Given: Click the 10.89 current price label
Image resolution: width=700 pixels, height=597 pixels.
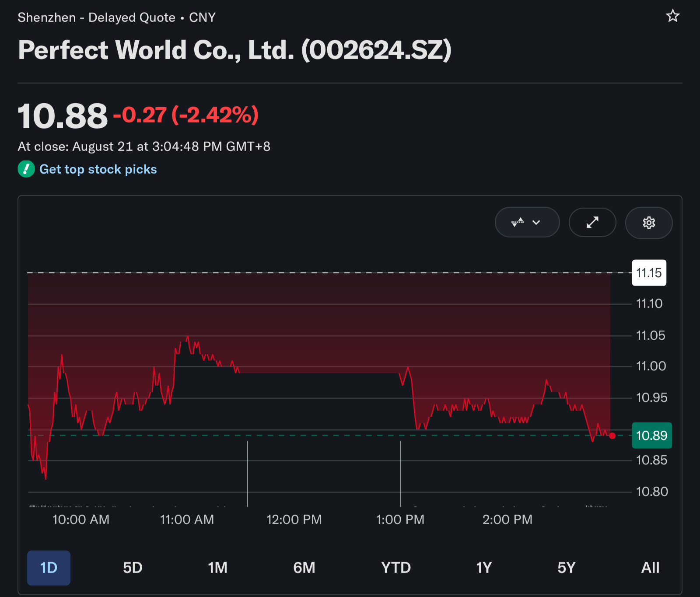Looking at the screenshot, I should [x=652, y=436].
